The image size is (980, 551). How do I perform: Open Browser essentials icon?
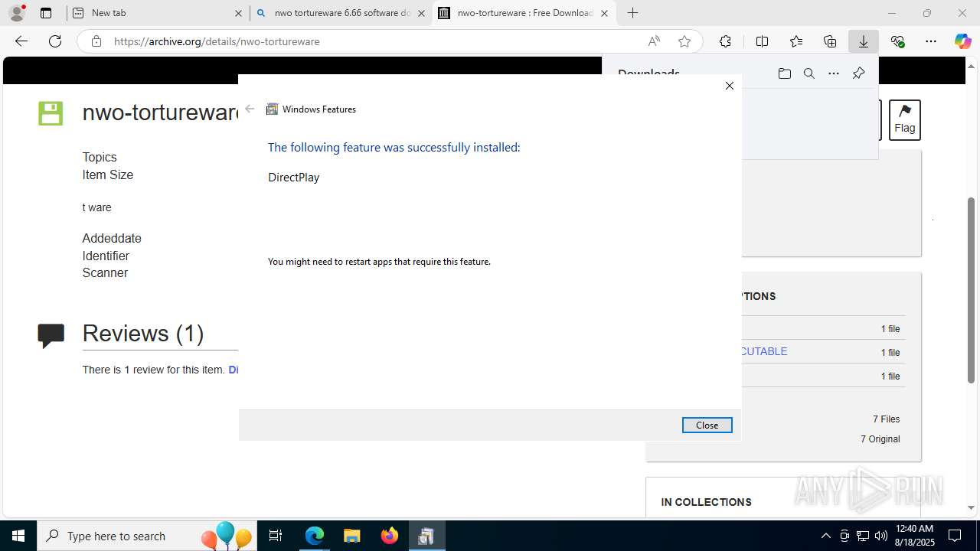tap(897, 41)
